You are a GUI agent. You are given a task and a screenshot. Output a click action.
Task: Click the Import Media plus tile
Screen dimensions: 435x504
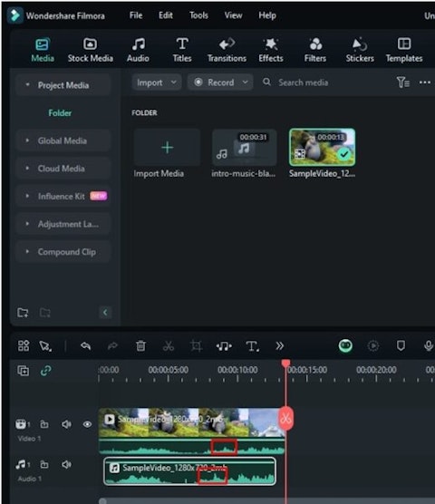coord(167,148)
